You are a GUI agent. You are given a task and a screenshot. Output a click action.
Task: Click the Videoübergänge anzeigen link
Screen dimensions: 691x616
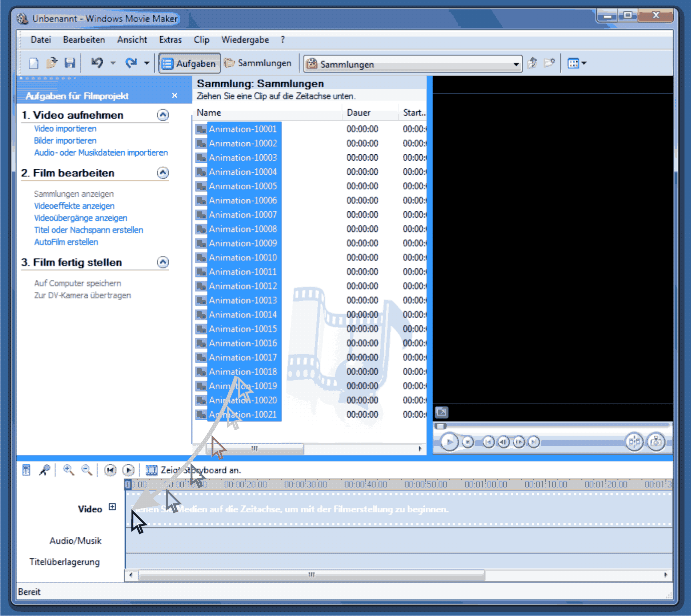[x=81, y=218]
